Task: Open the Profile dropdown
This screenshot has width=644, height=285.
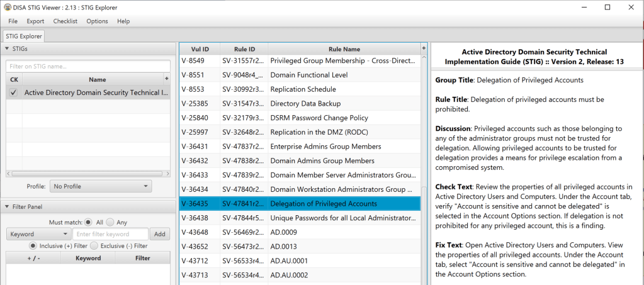Action: (101, 186)
